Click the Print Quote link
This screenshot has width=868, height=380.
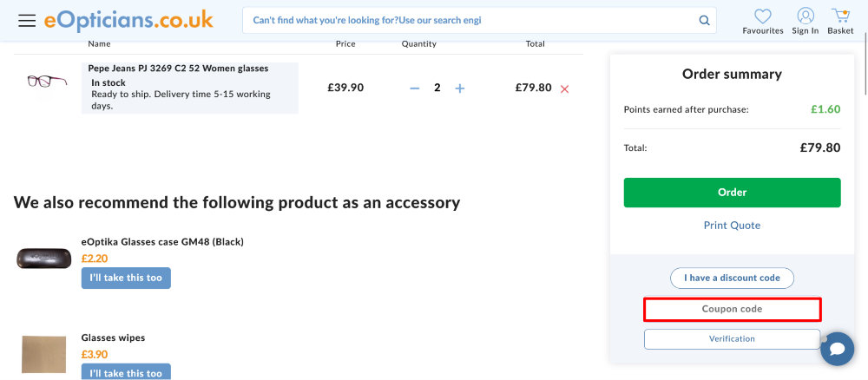click(732, 225)
